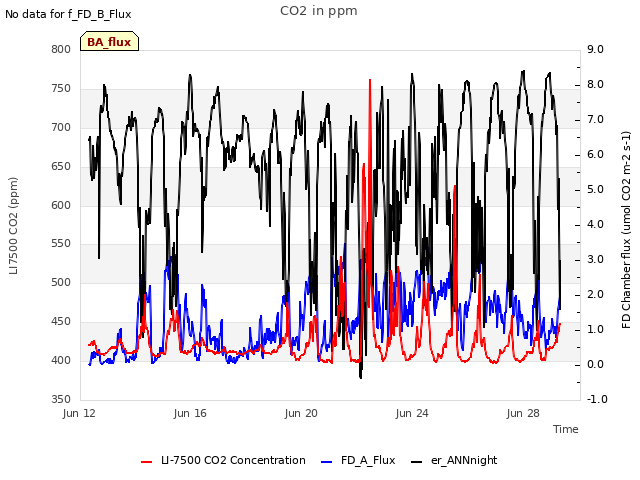Click the 0.0 right axis value
This screenshot has height=480, width=640.
tap(596, 364)
